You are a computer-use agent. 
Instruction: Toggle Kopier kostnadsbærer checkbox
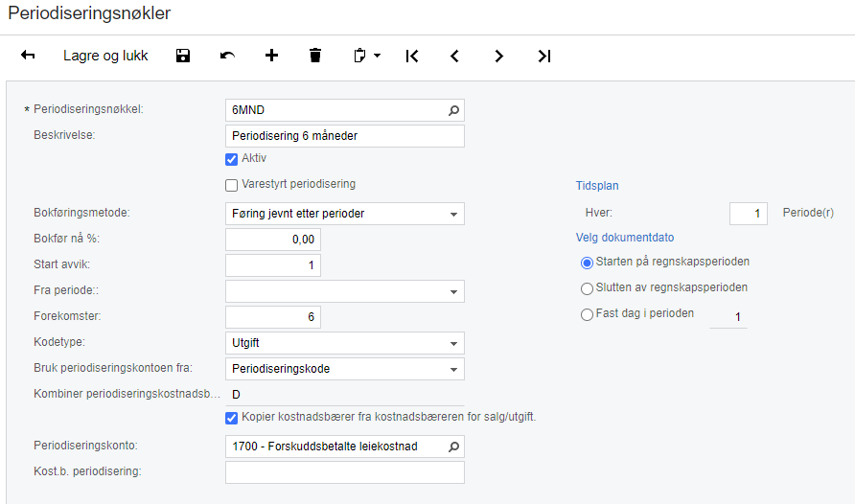[x=231, y=418]
